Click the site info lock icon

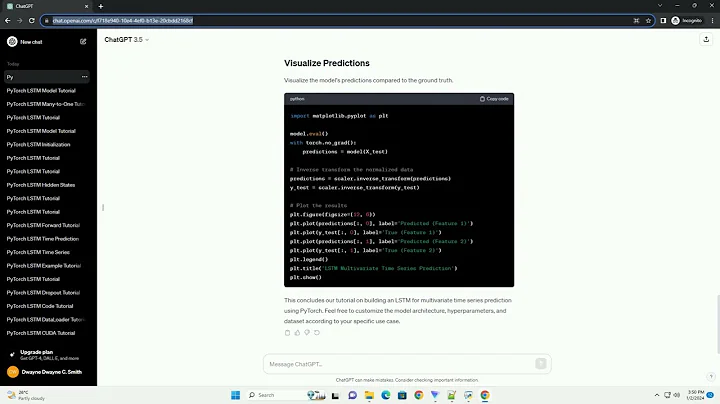(x=46, y=21)
